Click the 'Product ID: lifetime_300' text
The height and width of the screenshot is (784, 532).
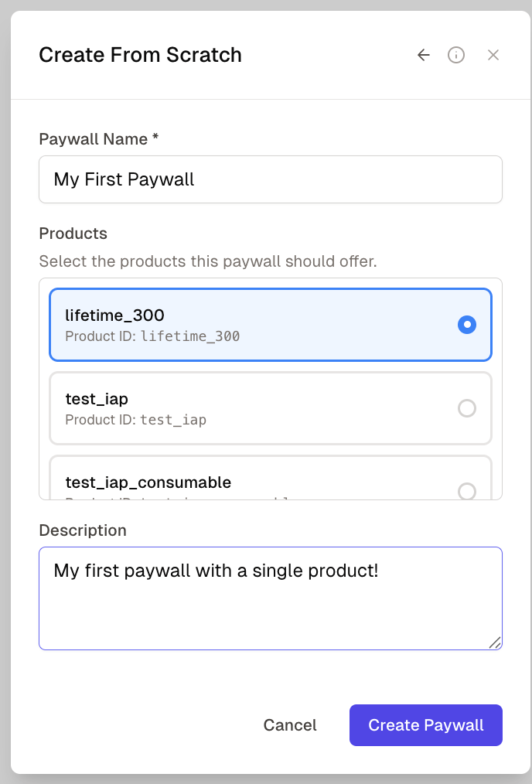click(x=152, y=336)
